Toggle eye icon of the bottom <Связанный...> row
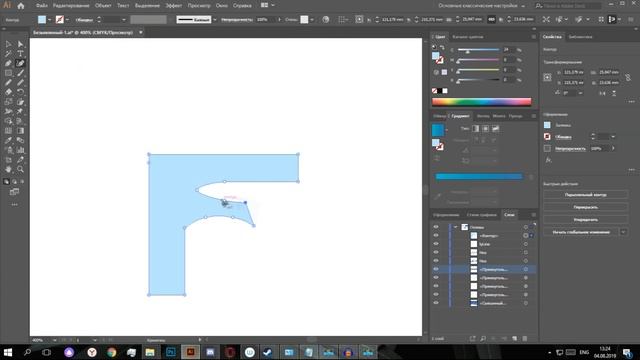Image resolution: width=640 pixels, height=360 pixels. (x=436, y=303)
